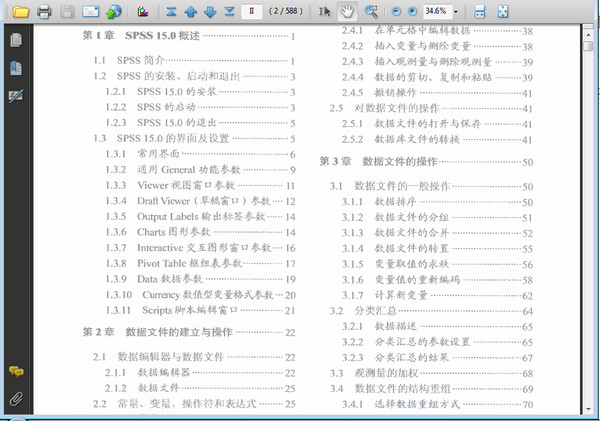Viewport: 600px width, 421px height.
Task: Open the Signatures panel
Action: (x=16, y=96)
